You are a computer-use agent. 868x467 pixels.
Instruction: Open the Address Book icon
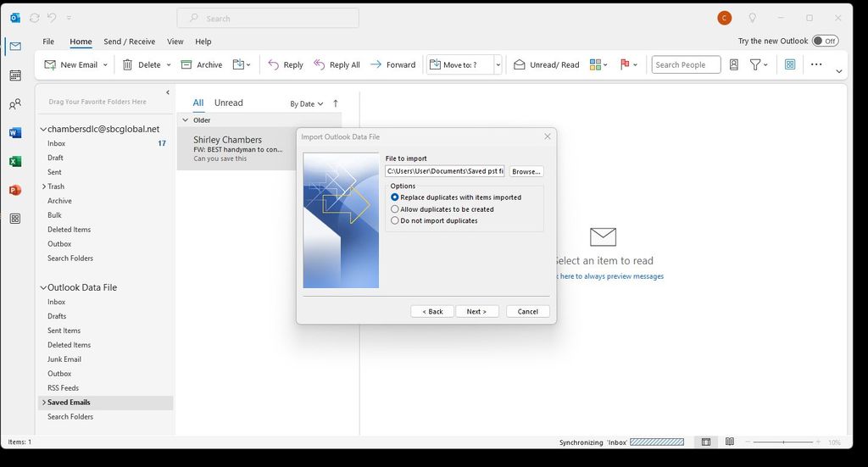tap(733, 64)
